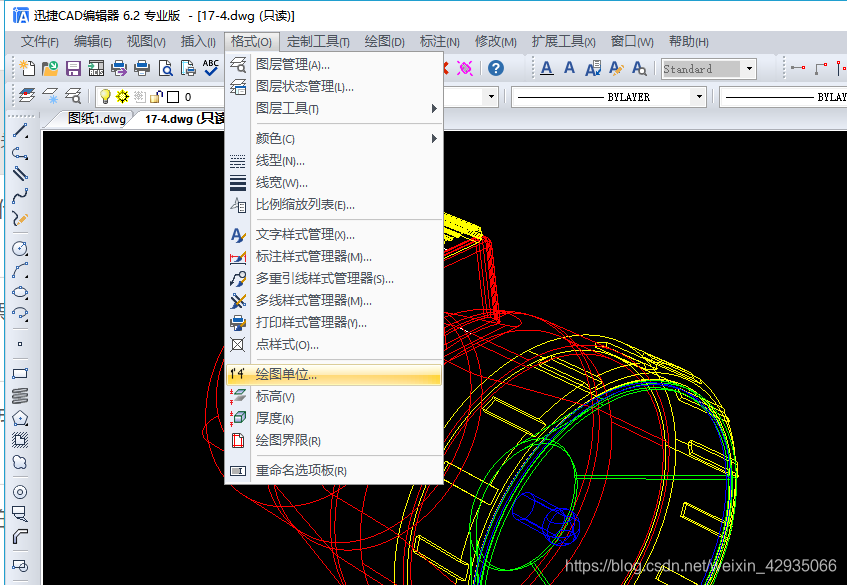This screenshot has width=847, height=585.
Task: Open 格式(O) menu in menu bar
Action: 251,42
